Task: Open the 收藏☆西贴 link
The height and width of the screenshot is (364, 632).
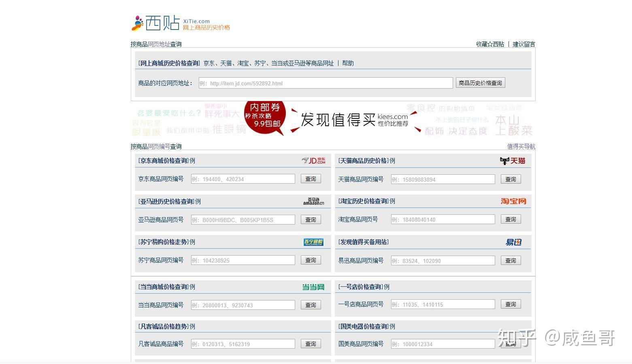Action: [490, 44]
